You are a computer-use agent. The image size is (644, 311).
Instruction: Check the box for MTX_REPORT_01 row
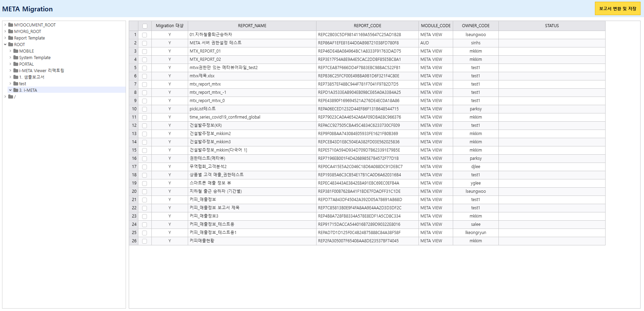coord(145,52)
